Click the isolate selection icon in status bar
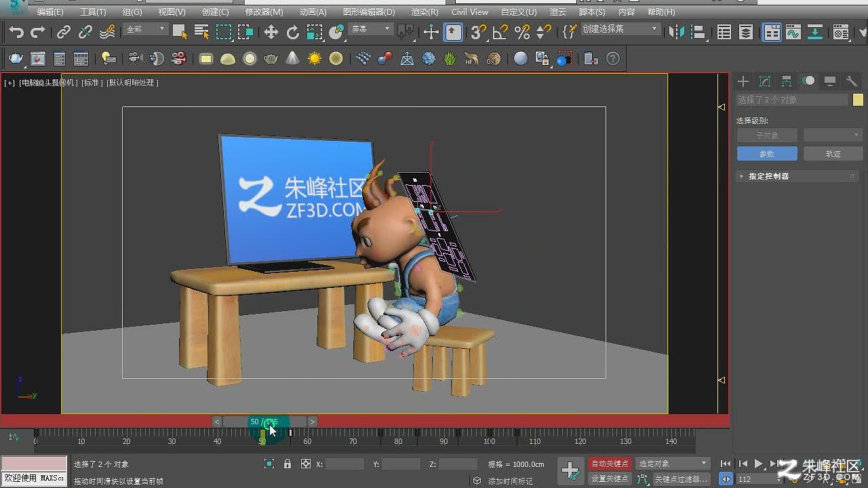This screenshot has height=488, width=868. tap(269, 464)
